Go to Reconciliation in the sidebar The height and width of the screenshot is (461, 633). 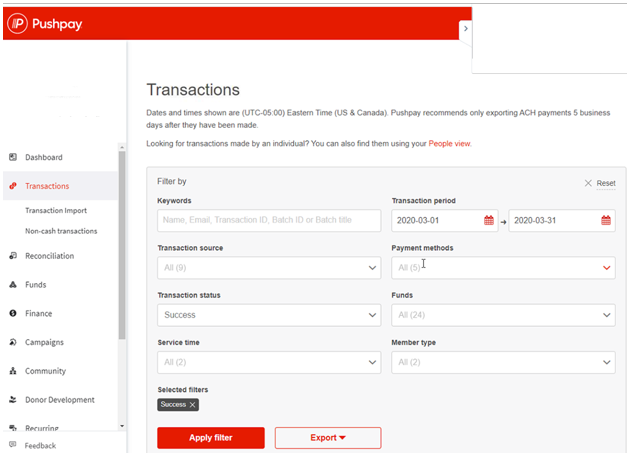[x=49, y=256]
